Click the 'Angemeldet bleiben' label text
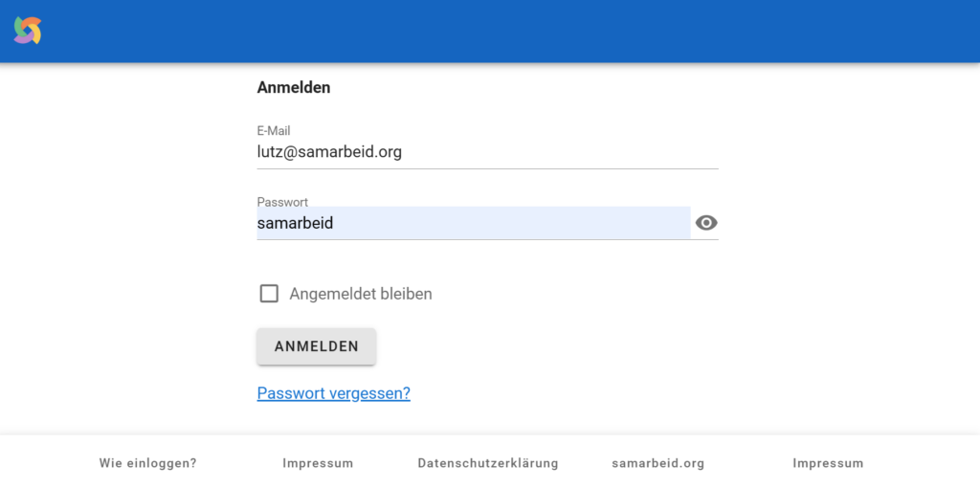The width and height of the screenshot is (980, 489). 361,294
